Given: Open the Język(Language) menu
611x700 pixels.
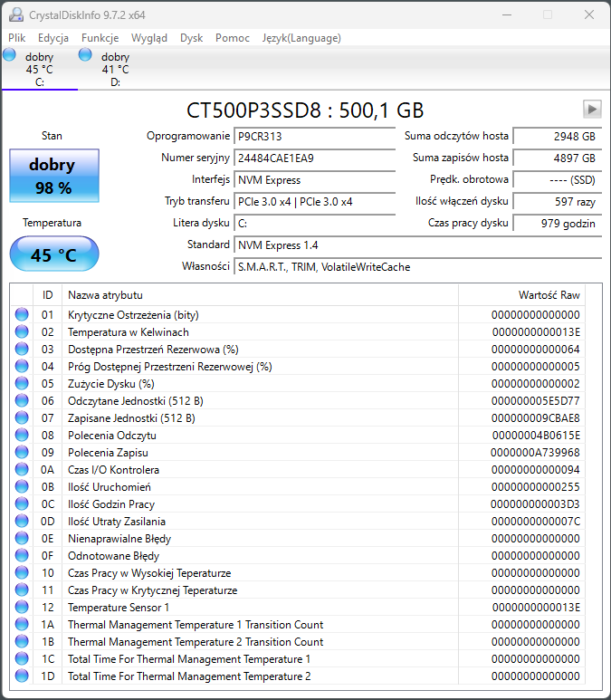Looking at the screenshot, I should (301, 38).
